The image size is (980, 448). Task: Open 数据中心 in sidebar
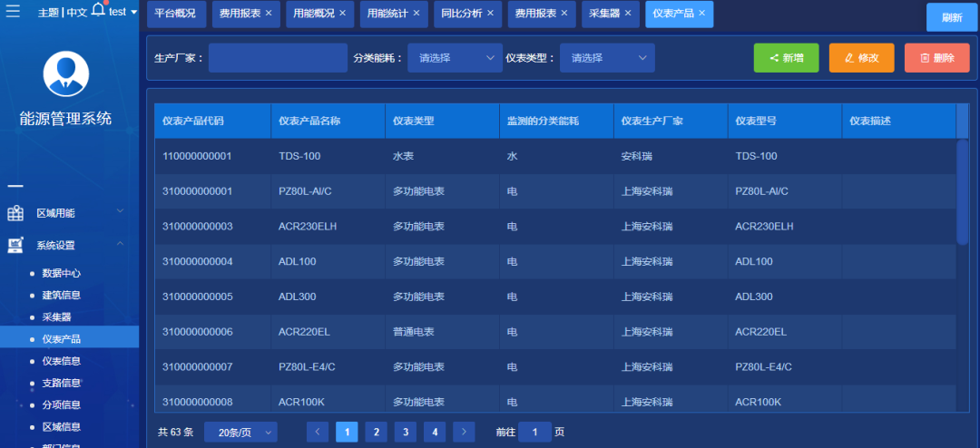[x=62, y=273]
